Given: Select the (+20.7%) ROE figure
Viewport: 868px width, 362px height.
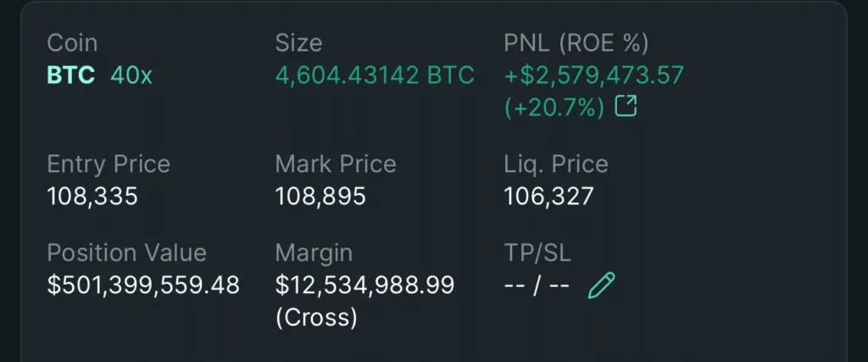Looking at the screenshot, I should pos(554,108).
